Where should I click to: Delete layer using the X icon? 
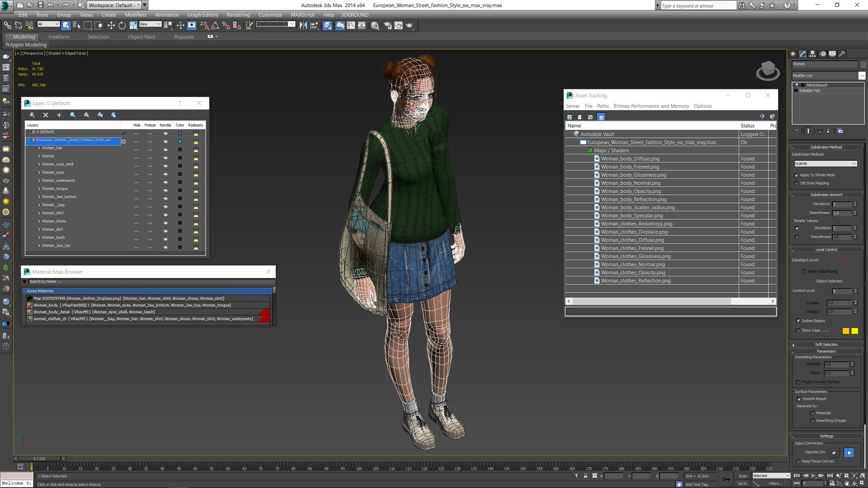coord(45,115)
